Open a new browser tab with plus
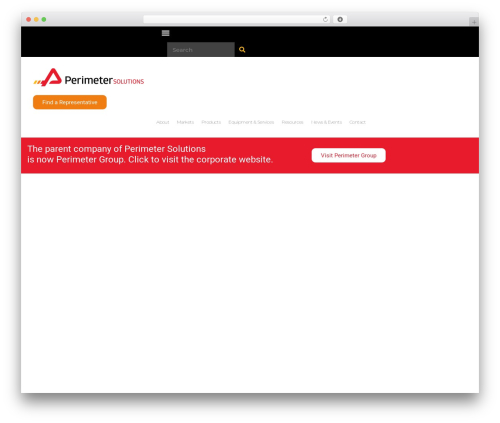Image resolution: width=500 pixels, height=423 pixels. pos(474,22)
